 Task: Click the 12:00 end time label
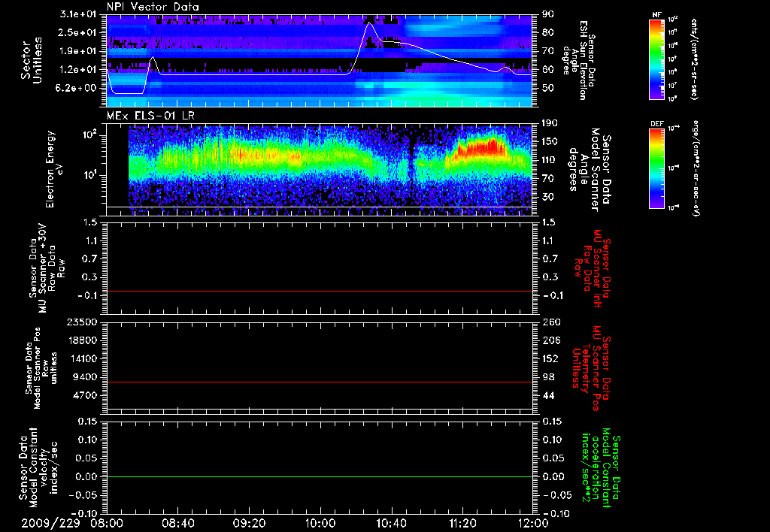coord(533,522)
